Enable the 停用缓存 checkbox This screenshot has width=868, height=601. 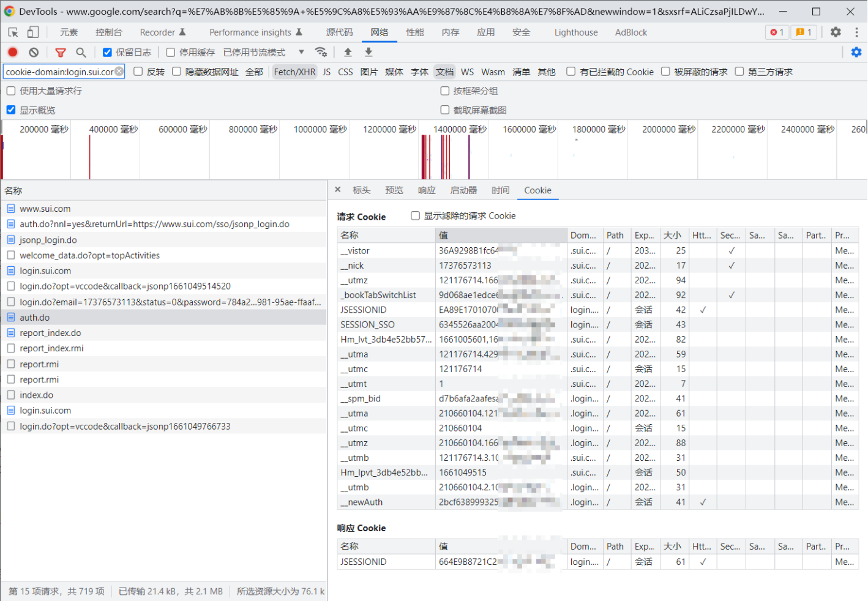pos(171,53)
